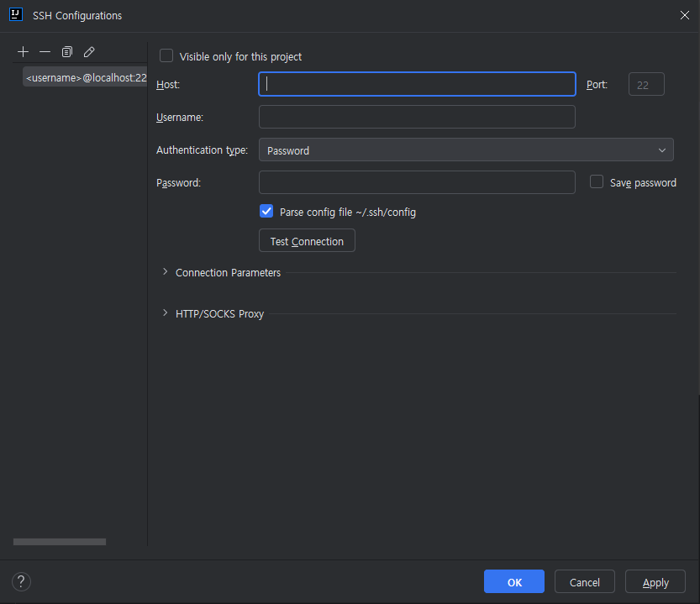Uncheck Parse config file ~/.ssh/config

266,211
